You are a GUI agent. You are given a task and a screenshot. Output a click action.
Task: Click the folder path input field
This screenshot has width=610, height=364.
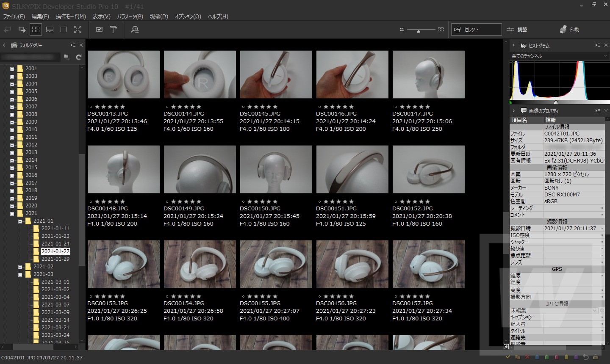pyautogui.click(x=30, y=57)
